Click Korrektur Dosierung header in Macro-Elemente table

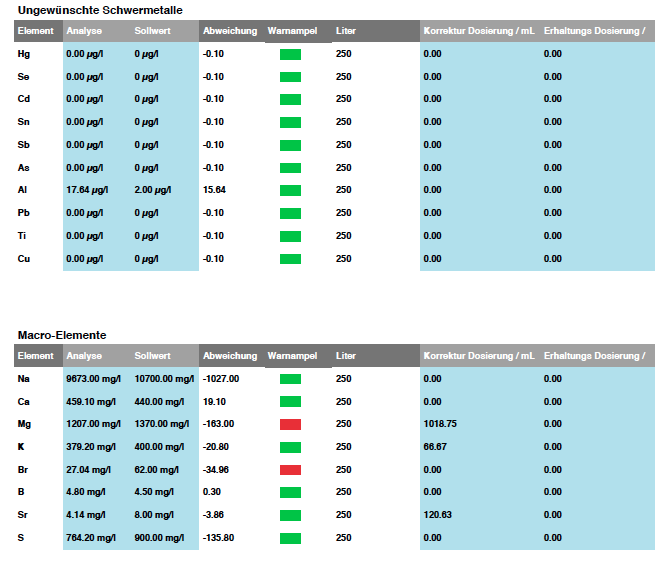click(479, 356)
